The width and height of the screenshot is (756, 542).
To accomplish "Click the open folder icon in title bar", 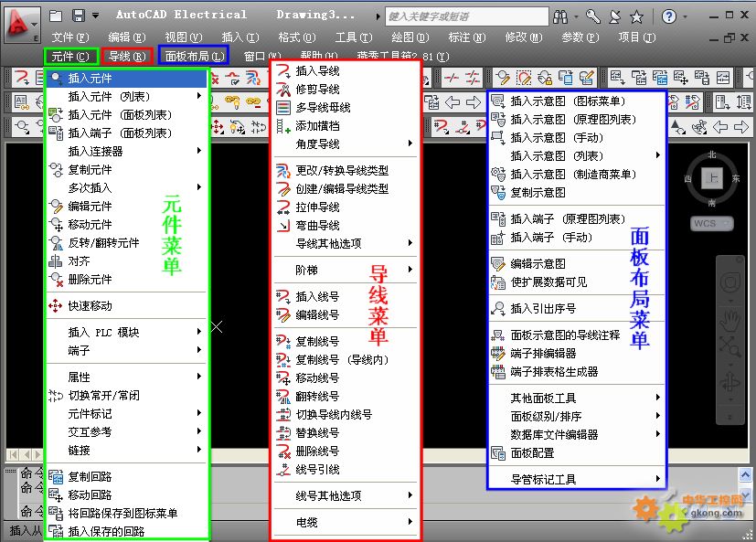I will tap(56, 16).
